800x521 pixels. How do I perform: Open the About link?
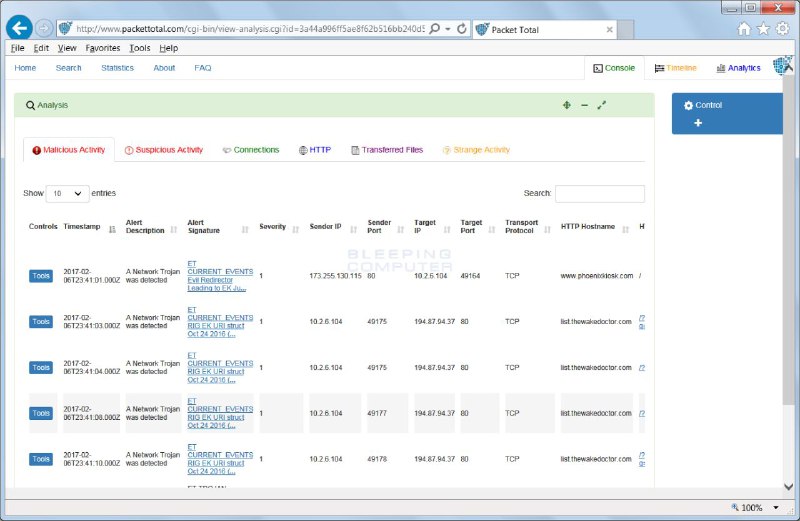coord(164,68)
